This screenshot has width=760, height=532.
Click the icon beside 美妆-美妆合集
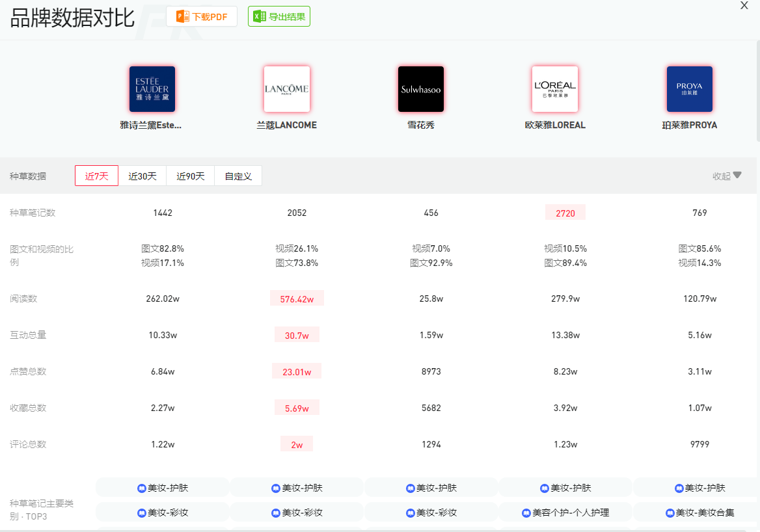(670, 513)
